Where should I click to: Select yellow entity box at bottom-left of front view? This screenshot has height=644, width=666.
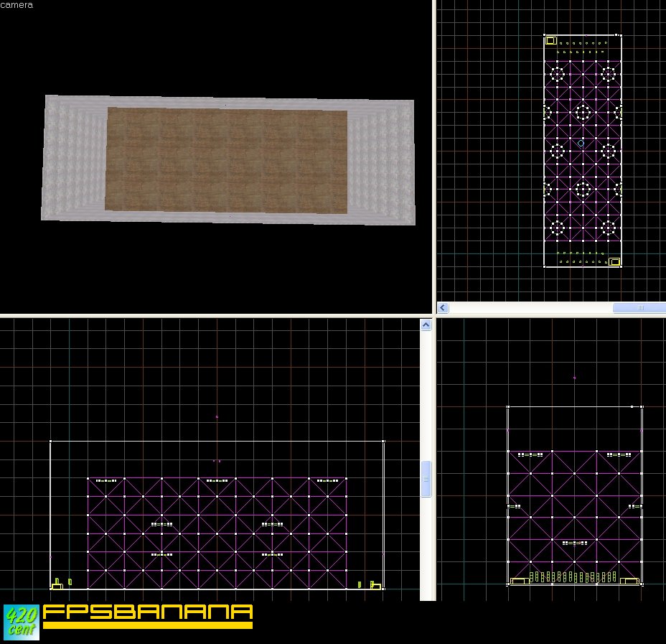pyautogui.click(x=57, y=585)
